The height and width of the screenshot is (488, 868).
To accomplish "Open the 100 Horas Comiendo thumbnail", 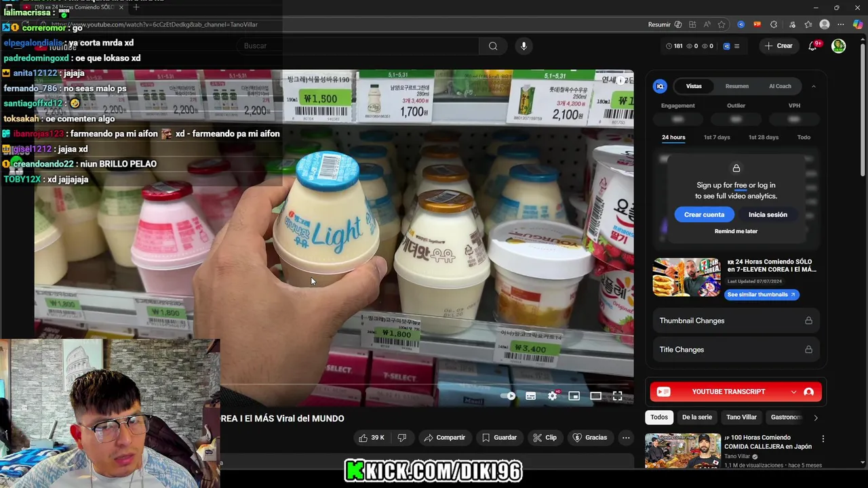I will coord(683,451).
